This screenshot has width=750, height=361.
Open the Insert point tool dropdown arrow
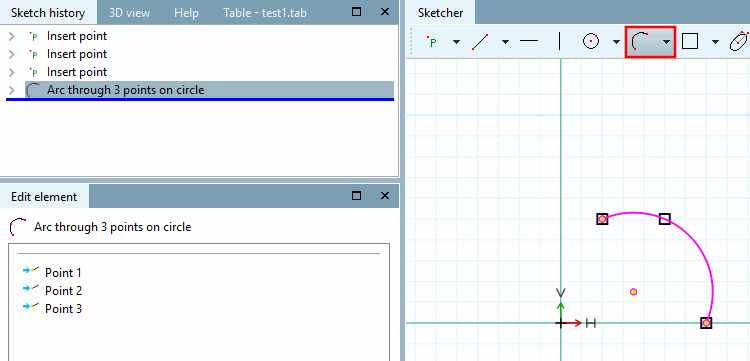click(x=456, y=42)
